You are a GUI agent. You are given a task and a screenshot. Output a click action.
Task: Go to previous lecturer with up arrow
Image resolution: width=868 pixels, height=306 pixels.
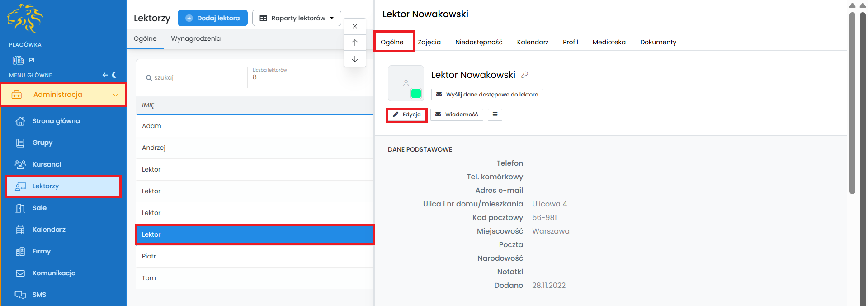point(355,43)
